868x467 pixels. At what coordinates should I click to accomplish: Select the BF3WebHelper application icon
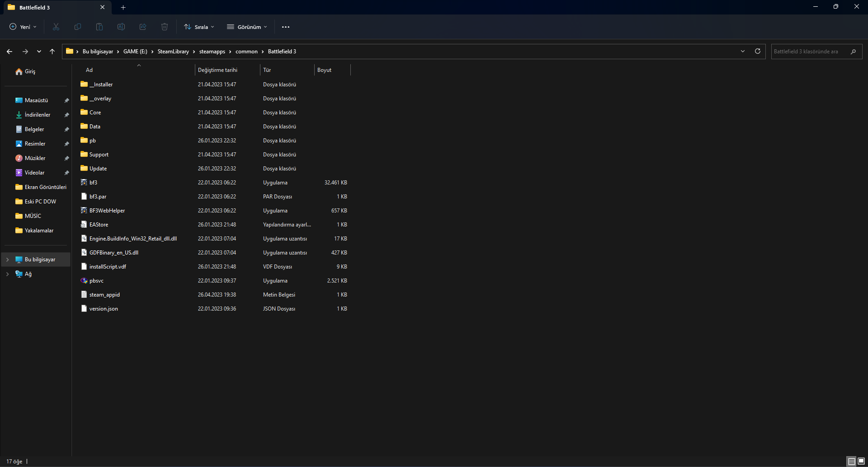pyautogui.click(x=84, y=211)
